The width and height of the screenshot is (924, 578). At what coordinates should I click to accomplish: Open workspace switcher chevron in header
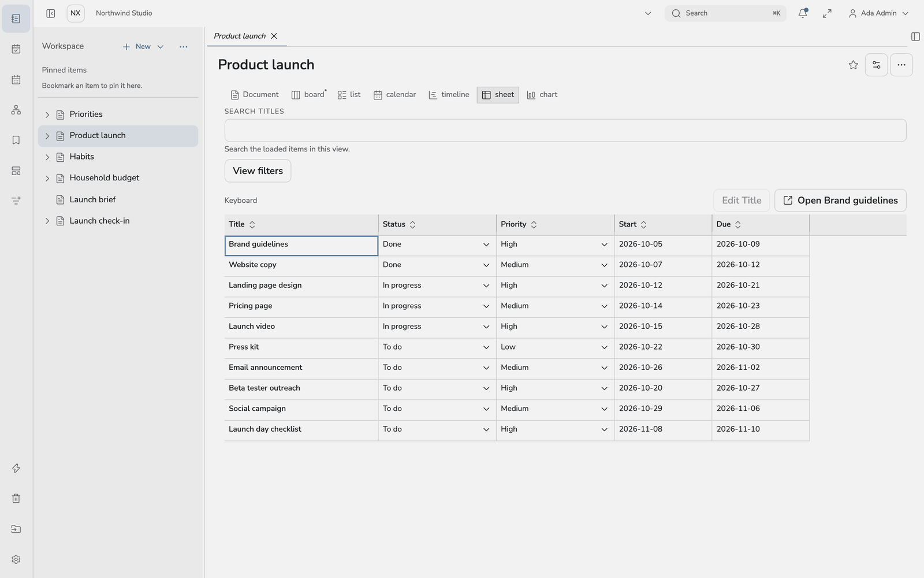point(648,13)
